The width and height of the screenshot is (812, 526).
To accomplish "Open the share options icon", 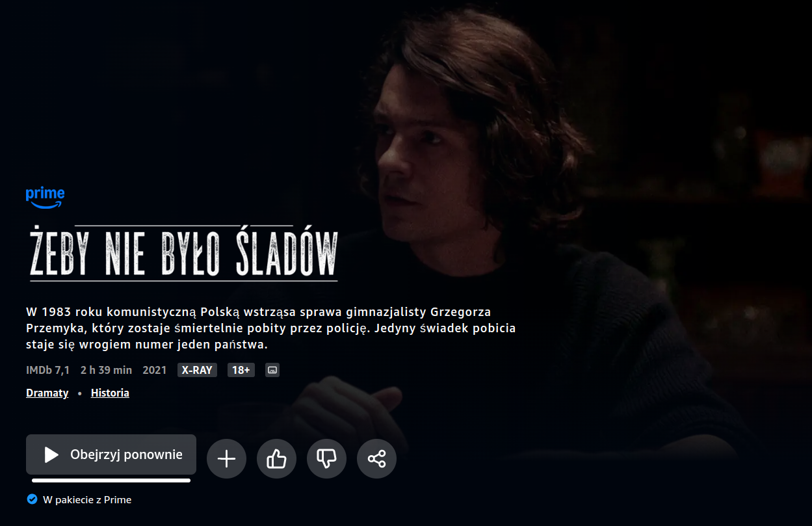I will (x=376, y=459).
